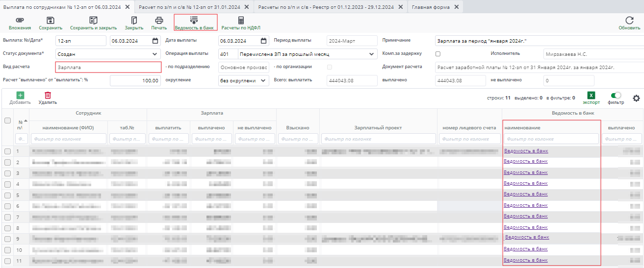Expand the Статус документа dropdown
Viewport: 644px width, 268px height.
[x=155, y=54]
